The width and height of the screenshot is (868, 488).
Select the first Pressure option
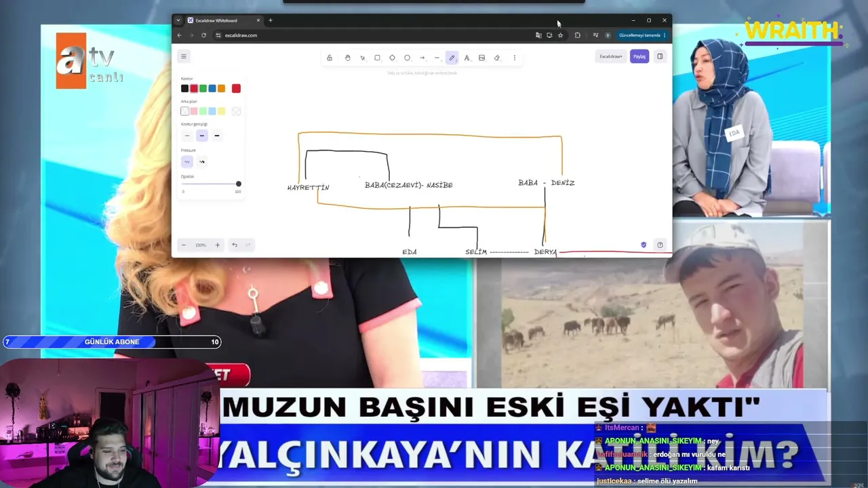click(x=187, y=161)
